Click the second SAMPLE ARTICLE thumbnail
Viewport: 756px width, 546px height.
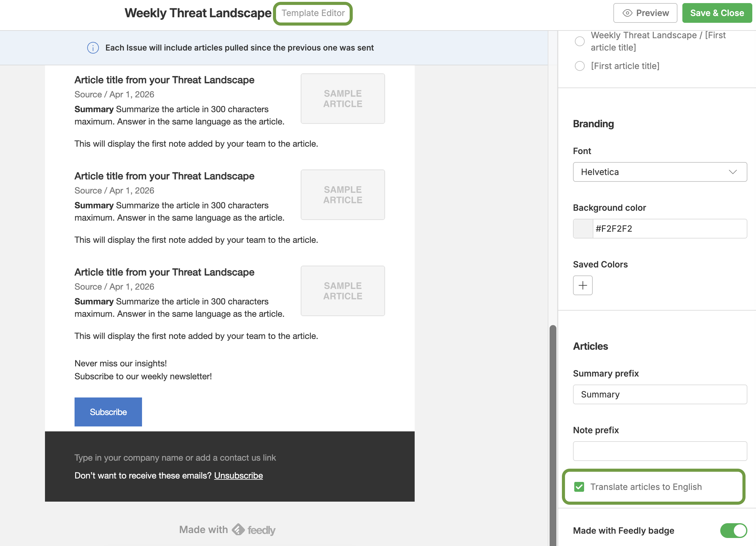342,195
